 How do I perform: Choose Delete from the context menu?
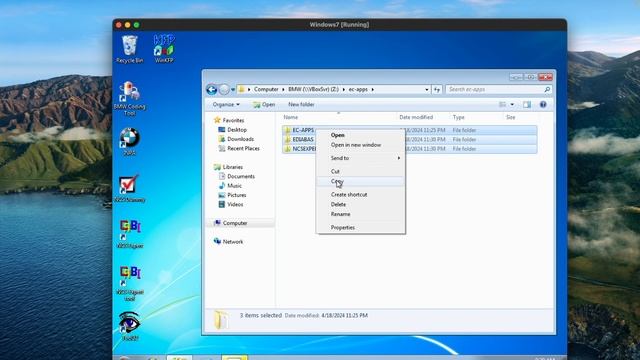click(361, 204)
